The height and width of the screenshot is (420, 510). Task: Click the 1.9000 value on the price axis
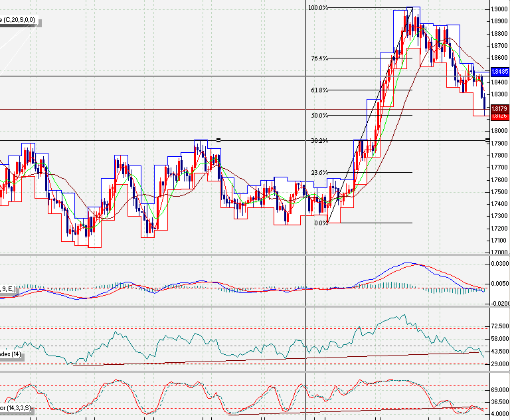click(x=499, y=9)
